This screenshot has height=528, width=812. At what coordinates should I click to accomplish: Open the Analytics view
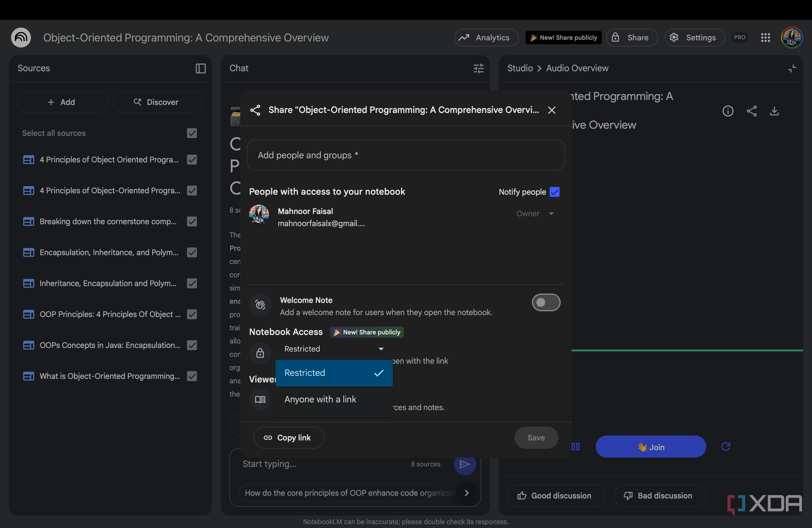point(486,38)
